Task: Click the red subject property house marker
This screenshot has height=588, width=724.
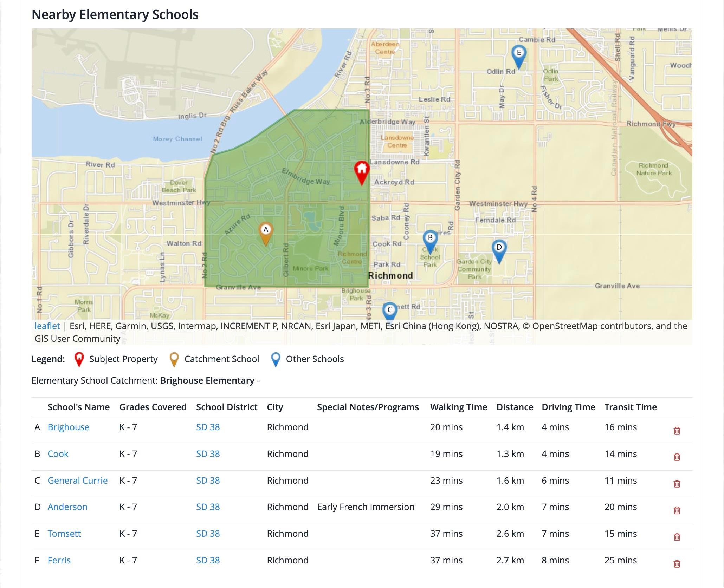Action: tap(362, 171)
